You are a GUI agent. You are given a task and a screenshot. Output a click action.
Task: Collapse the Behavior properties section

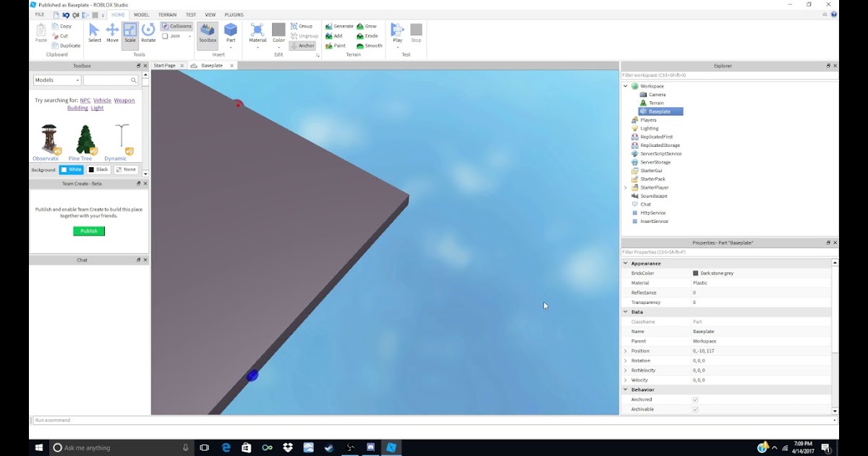tap(626, 389)
